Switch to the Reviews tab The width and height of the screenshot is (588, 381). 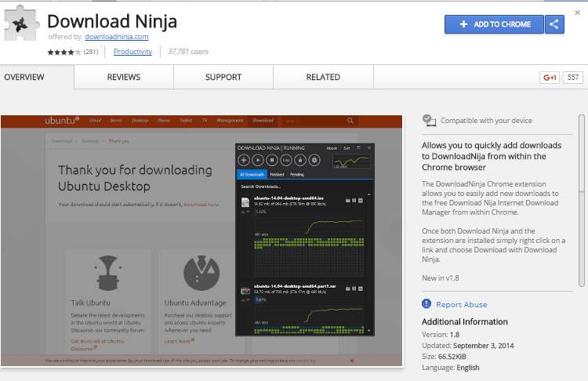(124, 78)
